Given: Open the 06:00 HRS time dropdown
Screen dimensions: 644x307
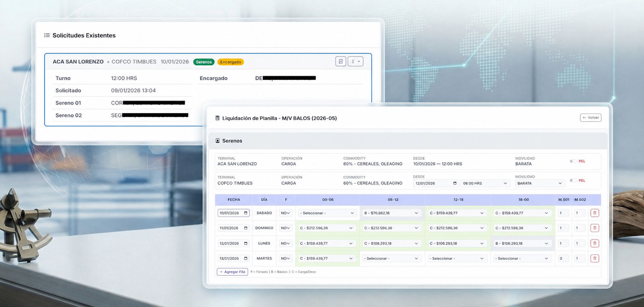Looking at the screenshot, I should coord(485,183).
